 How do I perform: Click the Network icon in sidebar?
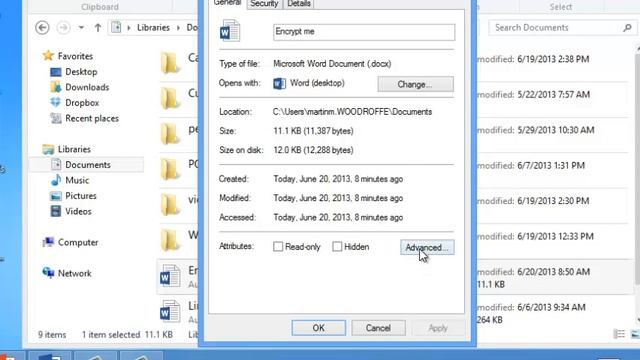[48, 272]
